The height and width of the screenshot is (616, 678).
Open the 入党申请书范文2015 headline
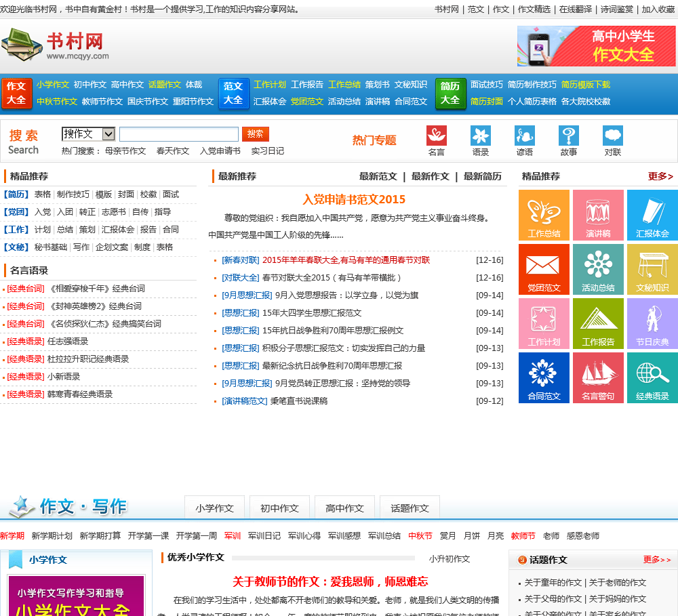(354, 199)
